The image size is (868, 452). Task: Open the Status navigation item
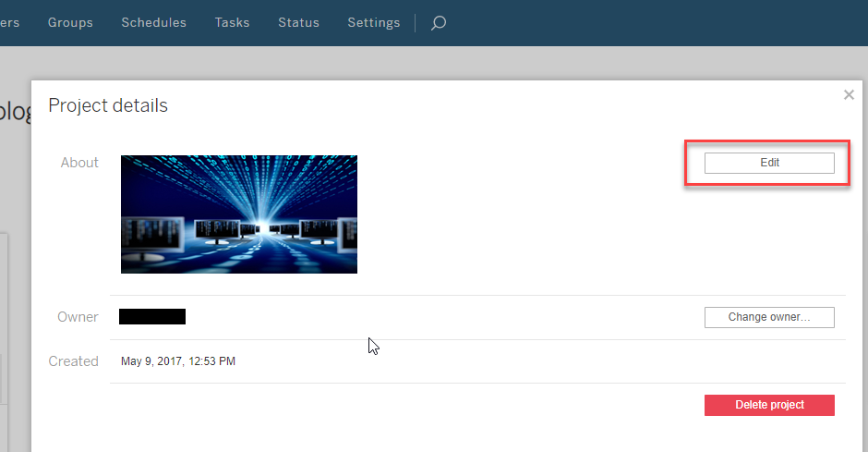click(298, 22)
